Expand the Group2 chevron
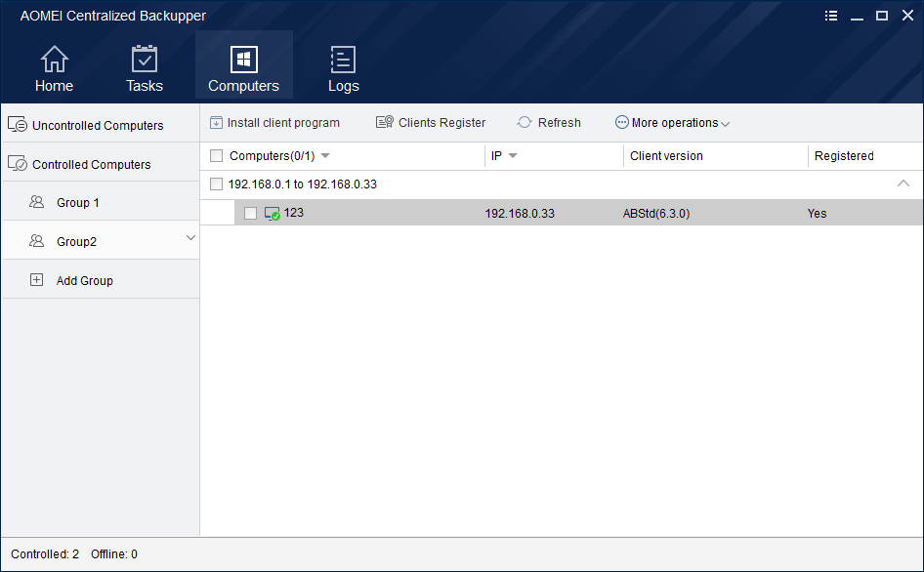Viewport: 924px width, 572px height. coord(190,237)
